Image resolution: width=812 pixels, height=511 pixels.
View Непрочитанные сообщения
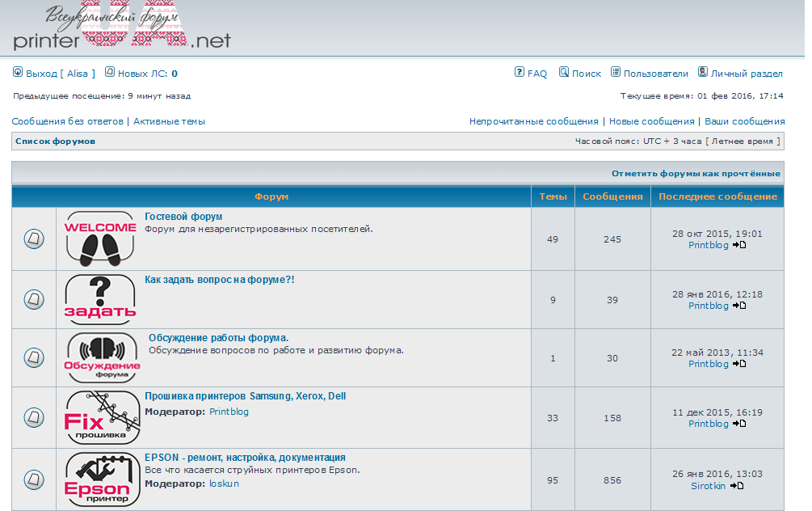point(533,121)
